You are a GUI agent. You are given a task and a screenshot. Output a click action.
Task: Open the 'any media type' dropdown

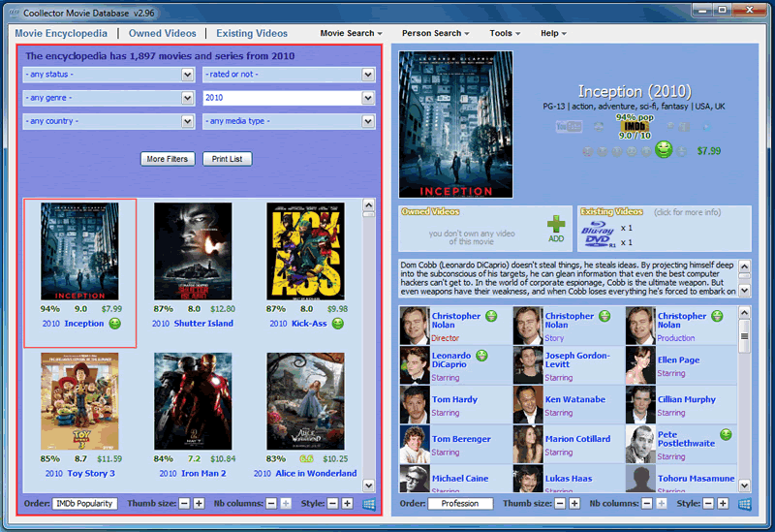coord(289,121)
